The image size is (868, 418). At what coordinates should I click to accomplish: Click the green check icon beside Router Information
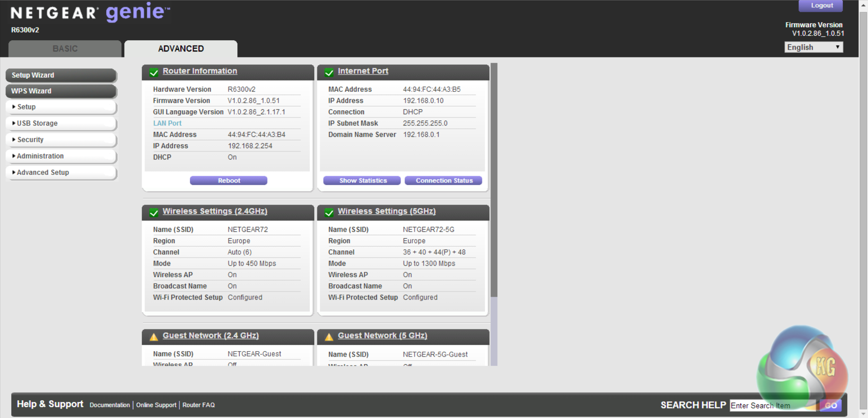(x=154, y=72)
